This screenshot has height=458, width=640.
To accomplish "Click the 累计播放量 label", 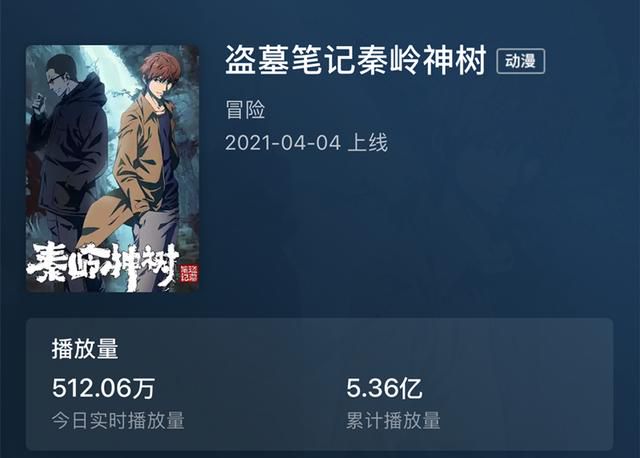I will coord(393,420).
